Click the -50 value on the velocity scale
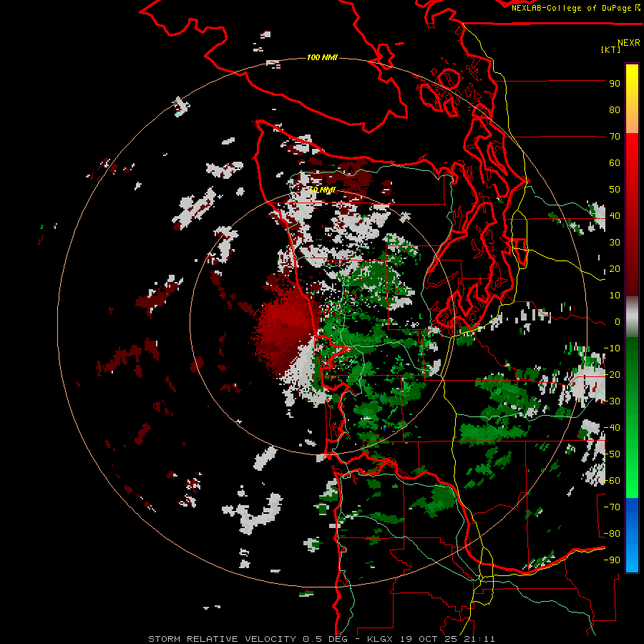Viewport: 644px width, 644px height. (x=612, y=454)
